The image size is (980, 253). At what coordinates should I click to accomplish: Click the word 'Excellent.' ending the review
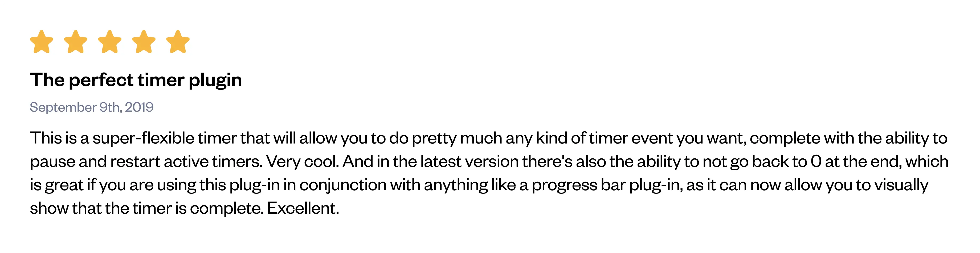(303, 209)
